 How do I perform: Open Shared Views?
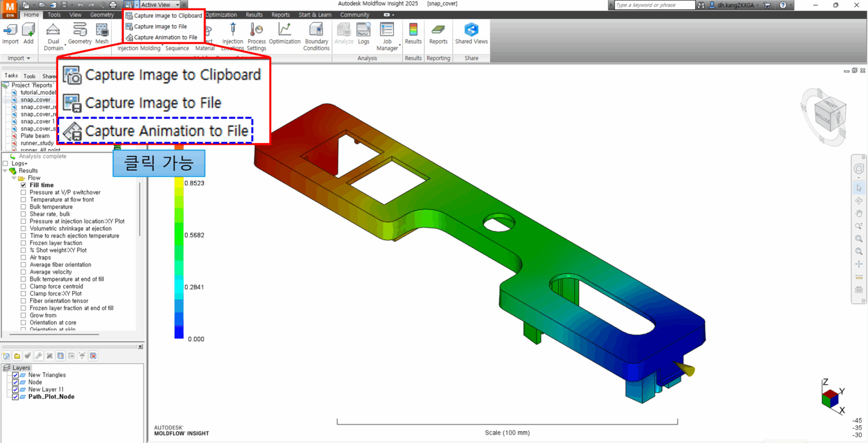pyautogui.click(x=471, y=34)
